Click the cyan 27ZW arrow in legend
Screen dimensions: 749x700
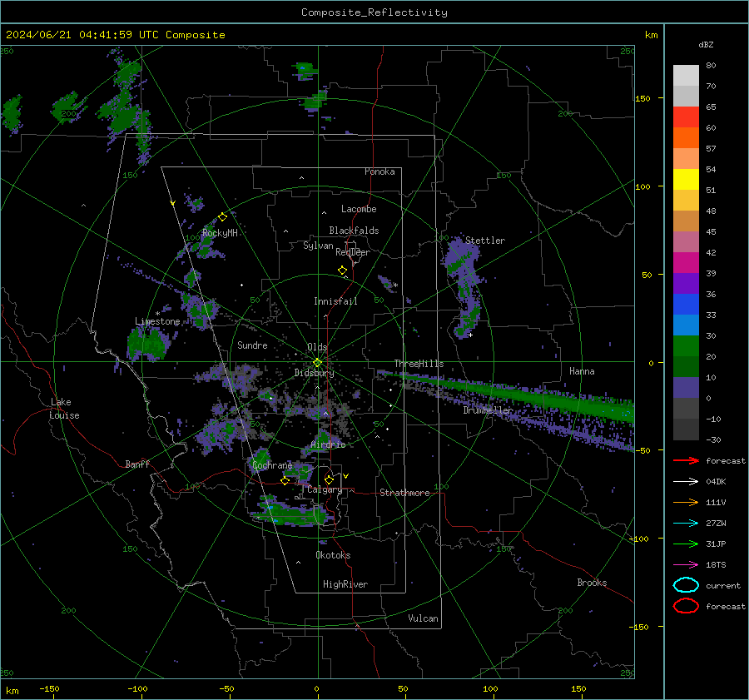tap(686, 524)
